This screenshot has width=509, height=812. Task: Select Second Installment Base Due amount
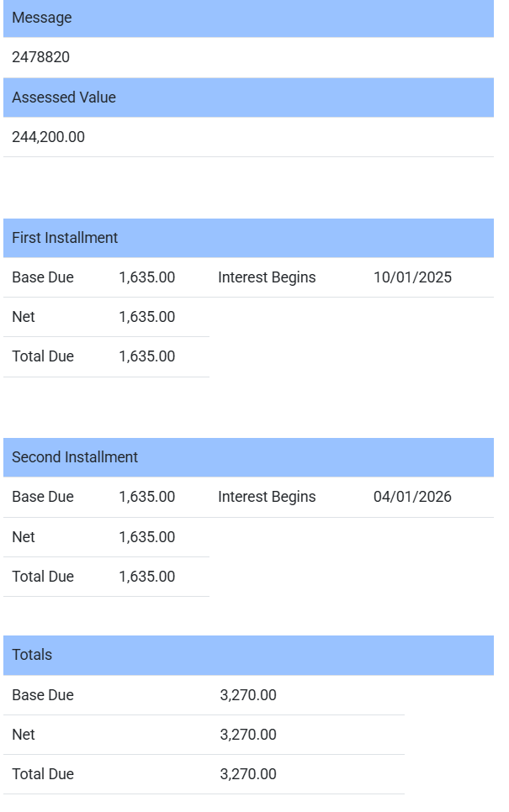[146, 497]
